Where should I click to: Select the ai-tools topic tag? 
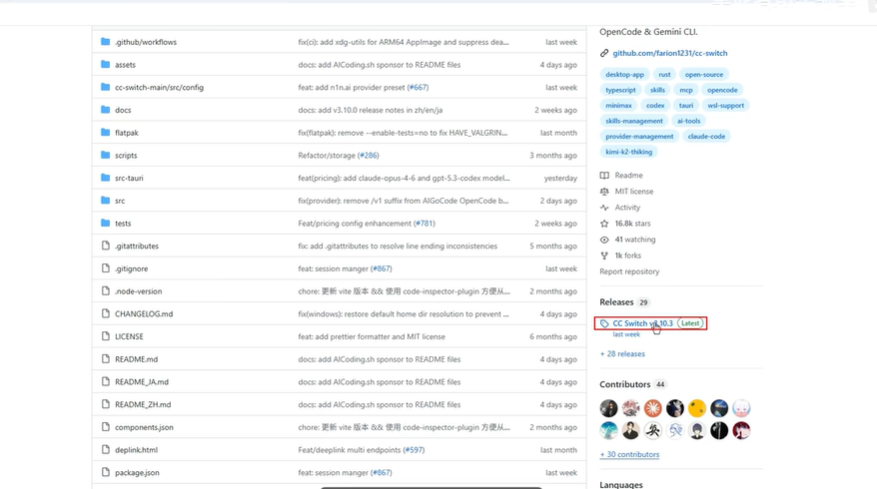pyautogui.click(x=689, y=121)
